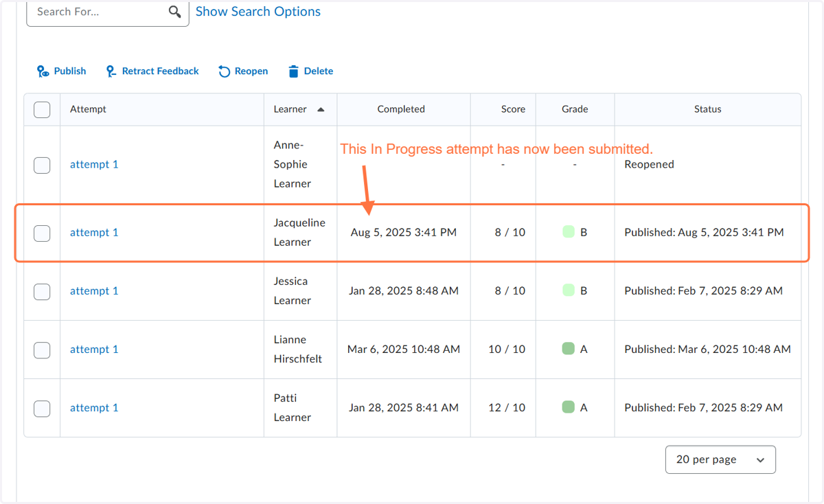Click 'Published: Aug 5, 2025 3:41 PM' status
The width and height of the screenshot is (824, 504).
704,233
